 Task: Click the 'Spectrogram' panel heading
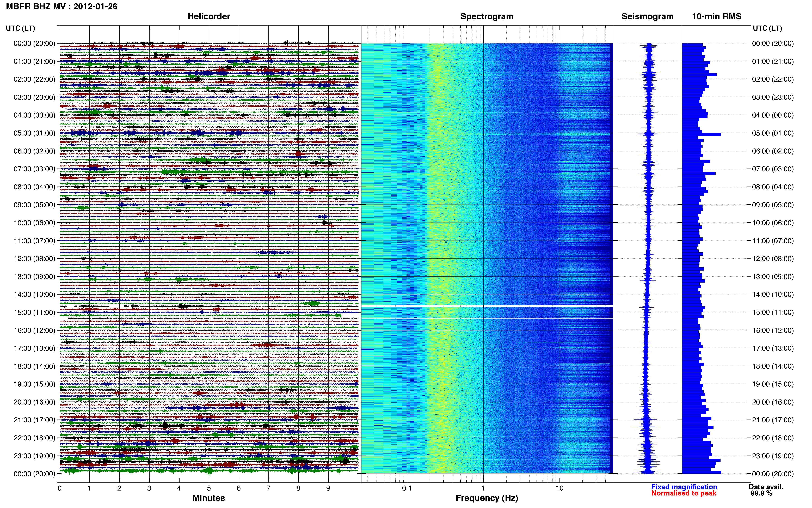(x=487, y=16)
